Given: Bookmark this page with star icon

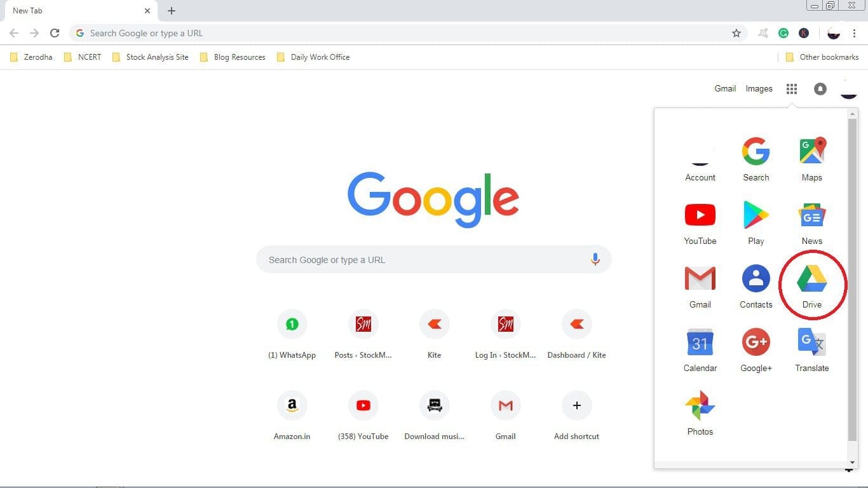Looking at the screenshot, I should point(736,33).
